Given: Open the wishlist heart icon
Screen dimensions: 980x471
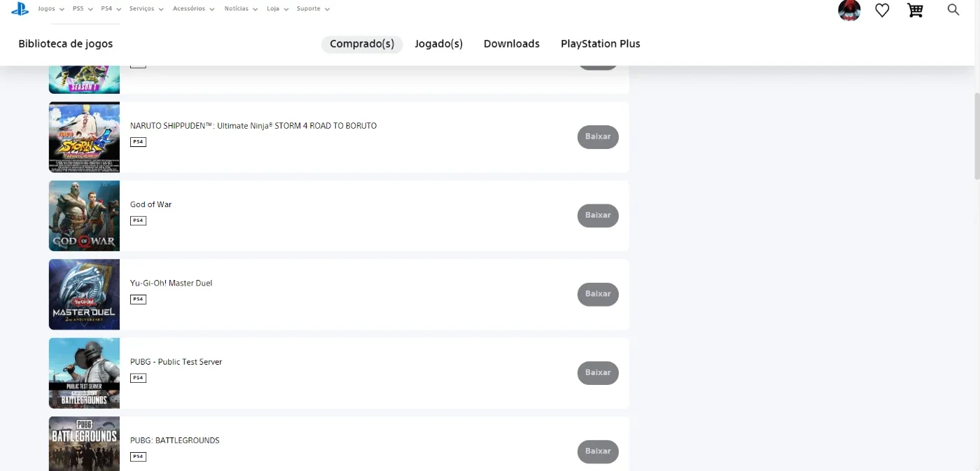Looking at the screenshot, I should [x=882, y=10].
